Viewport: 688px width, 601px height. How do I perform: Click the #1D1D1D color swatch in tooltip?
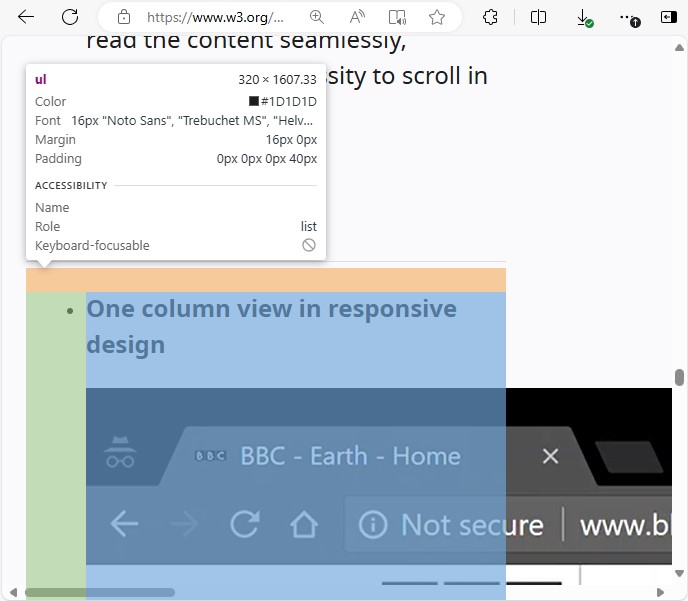click(x=254, y=102)
